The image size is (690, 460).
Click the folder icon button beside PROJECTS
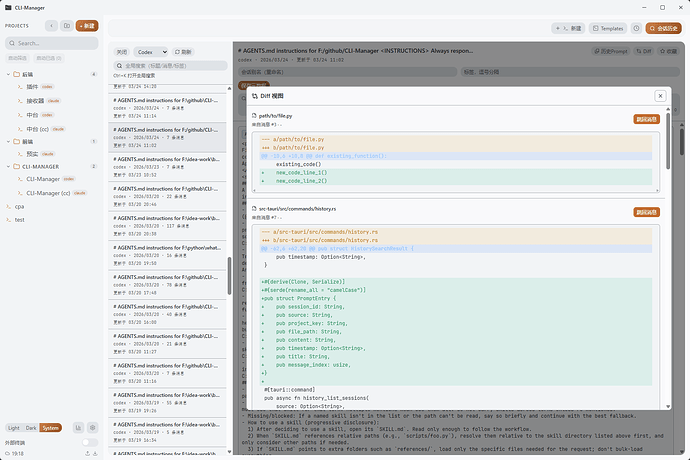point(67,26)
